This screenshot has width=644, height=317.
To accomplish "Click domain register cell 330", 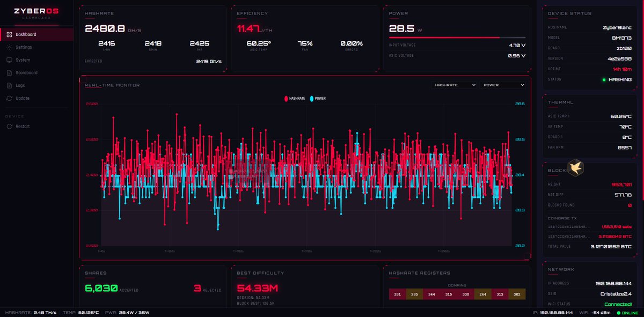I will tap(466, 294).
